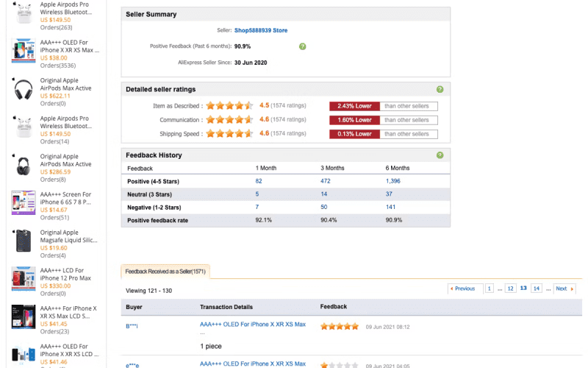Click seller since date 30 Jun 2020
Viewport: 588px width, 368px height.
[251, 63]
